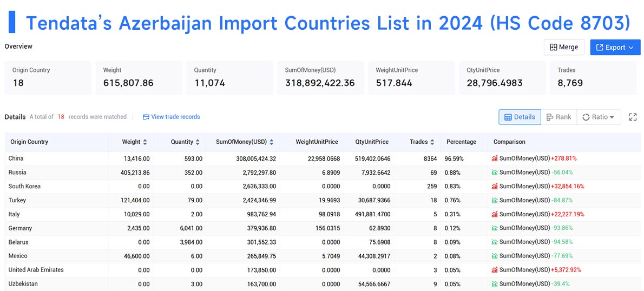
Task: Sort by Weight column
Action: click(x=144, y=142)
